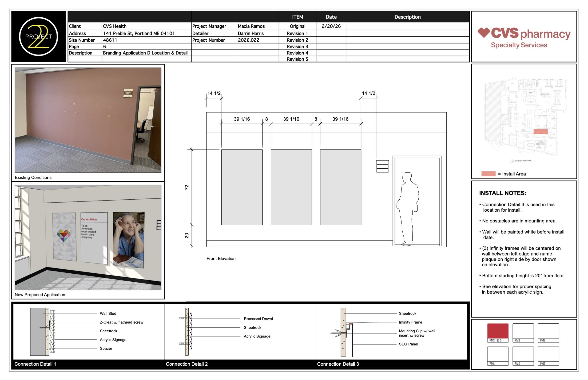This screenshot has width=588, height=380.
Task: Select the left gray panel in elevation
Action: click(x=242, y=187)
